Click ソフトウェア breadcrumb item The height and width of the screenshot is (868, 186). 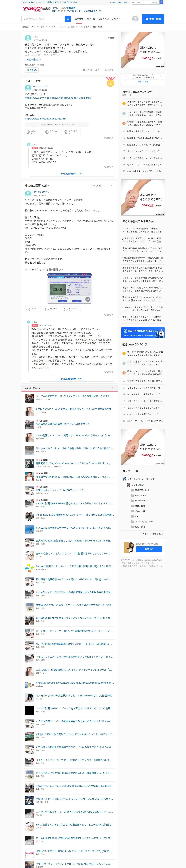click(x=84, y=27)
